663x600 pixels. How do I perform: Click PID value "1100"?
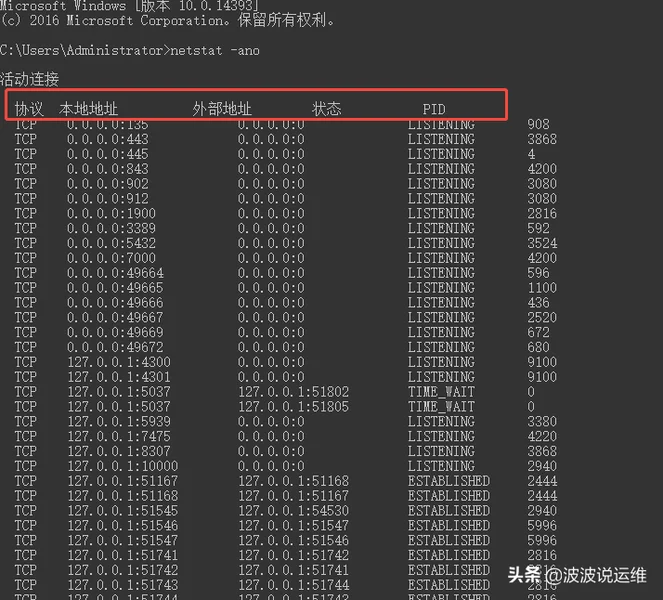coord(542,288)
